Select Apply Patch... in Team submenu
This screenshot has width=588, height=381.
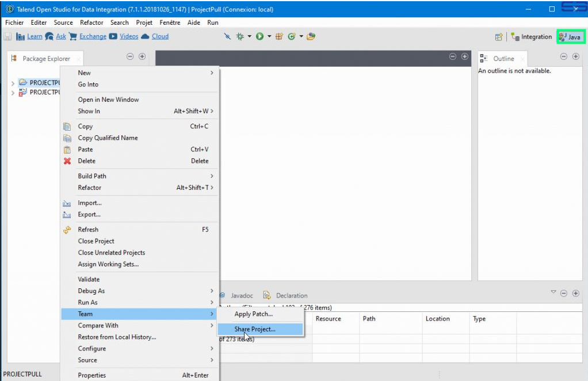point(260,314)
